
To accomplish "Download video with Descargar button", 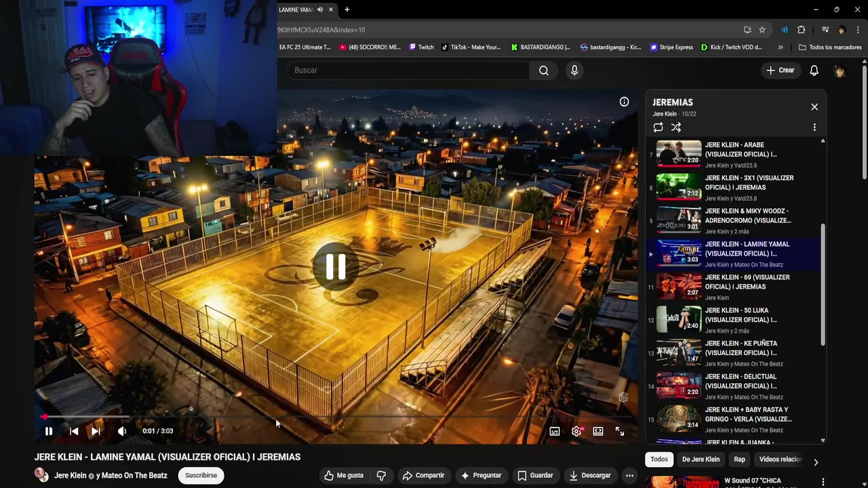I will [x=590, y=476].
